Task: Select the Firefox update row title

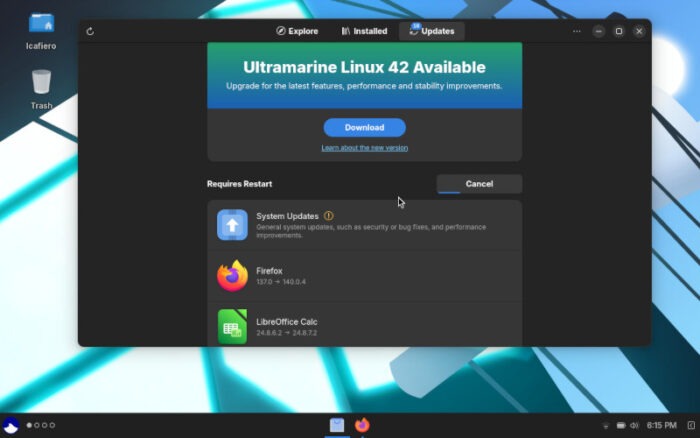Action: click(269, 271)
